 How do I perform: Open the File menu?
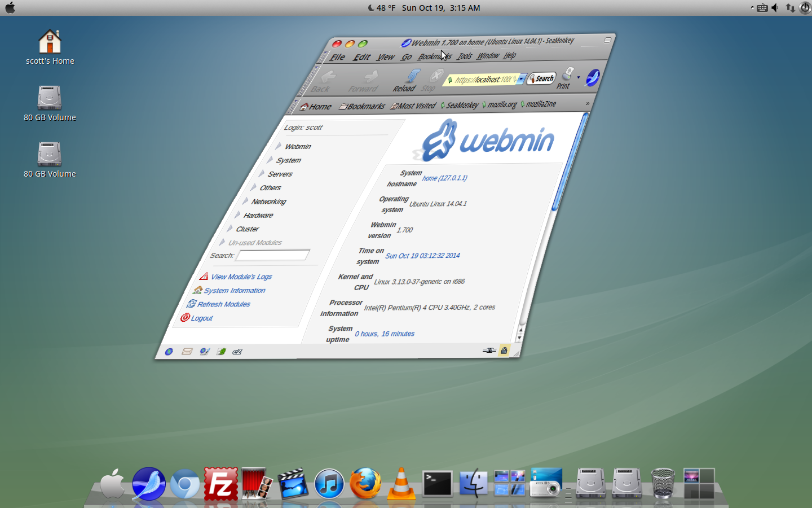[337, 57]
